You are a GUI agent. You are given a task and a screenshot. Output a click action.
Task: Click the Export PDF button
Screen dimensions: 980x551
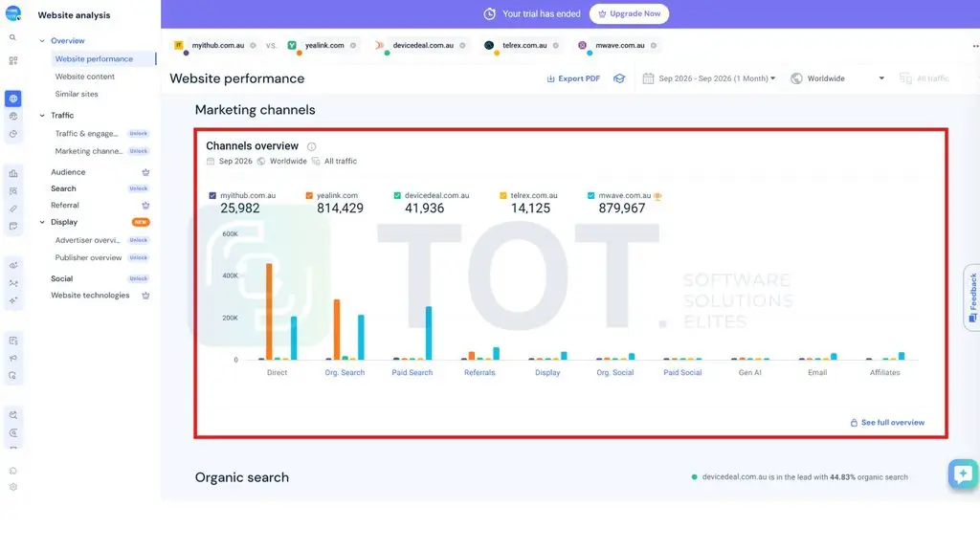click(573, 78)
